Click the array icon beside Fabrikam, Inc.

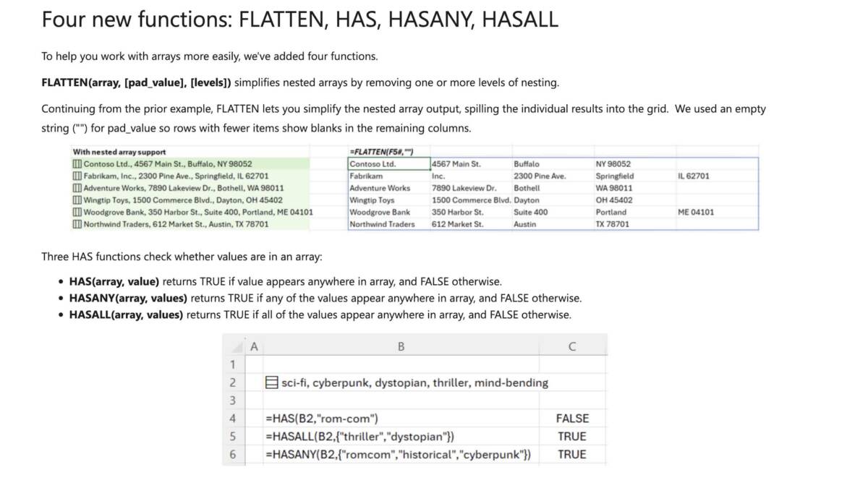77,176
